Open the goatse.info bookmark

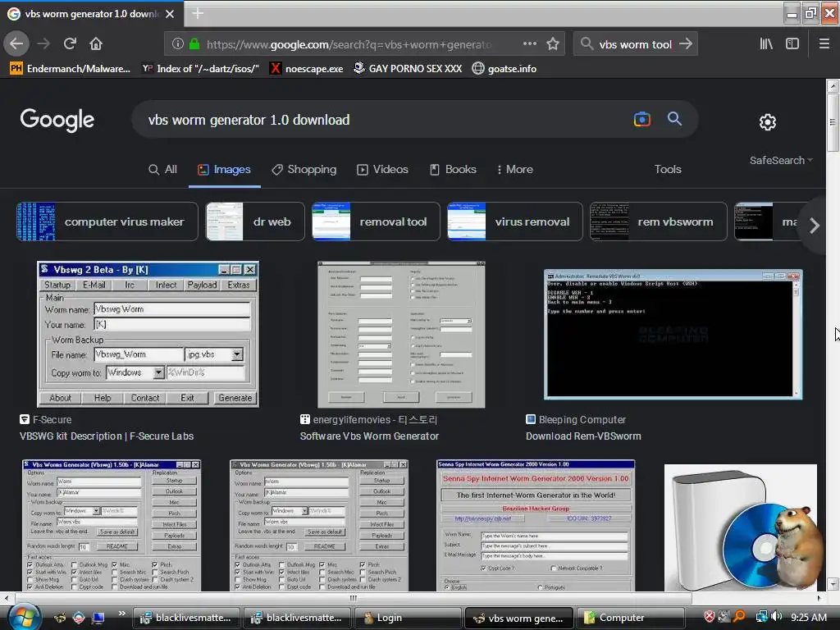504,69
